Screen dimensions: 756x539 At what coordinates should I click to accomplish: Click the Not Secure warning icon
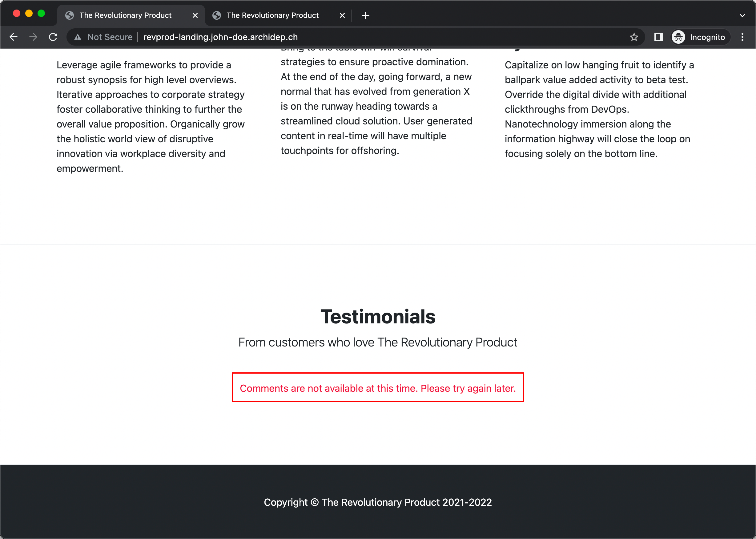coord(78,37)
